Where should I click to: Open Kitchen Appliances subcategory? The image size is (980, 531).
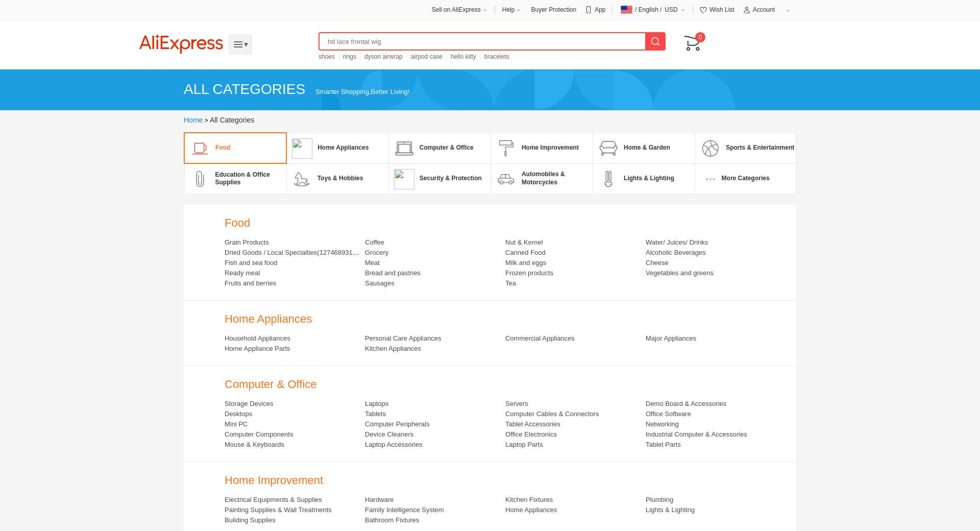(x=393, y=349)
